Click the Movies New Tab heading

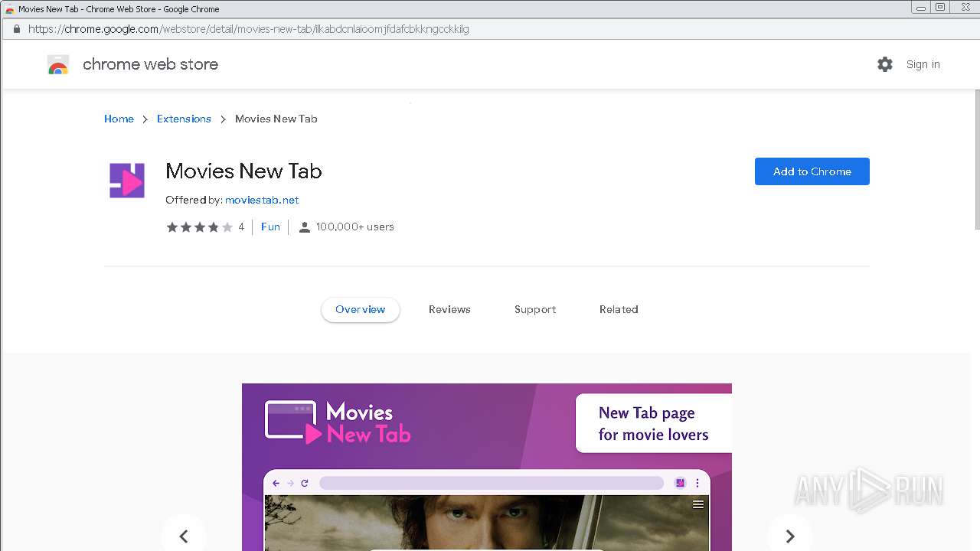pos(243,171)
